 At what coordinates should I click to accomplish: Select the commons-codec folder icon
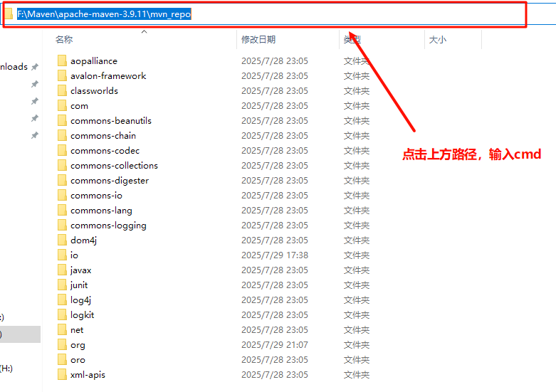[x=61, y=151]
